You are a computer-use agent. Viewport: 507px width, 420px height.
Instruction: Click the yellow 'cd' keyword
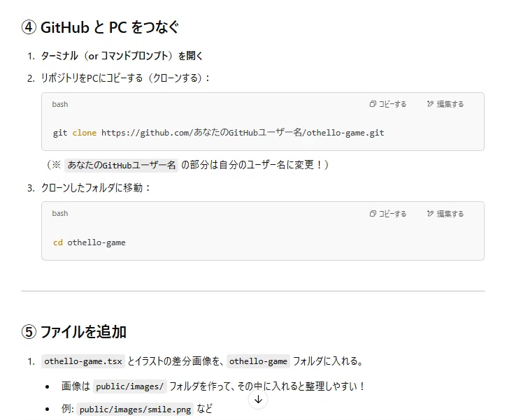tap(58, 242)
